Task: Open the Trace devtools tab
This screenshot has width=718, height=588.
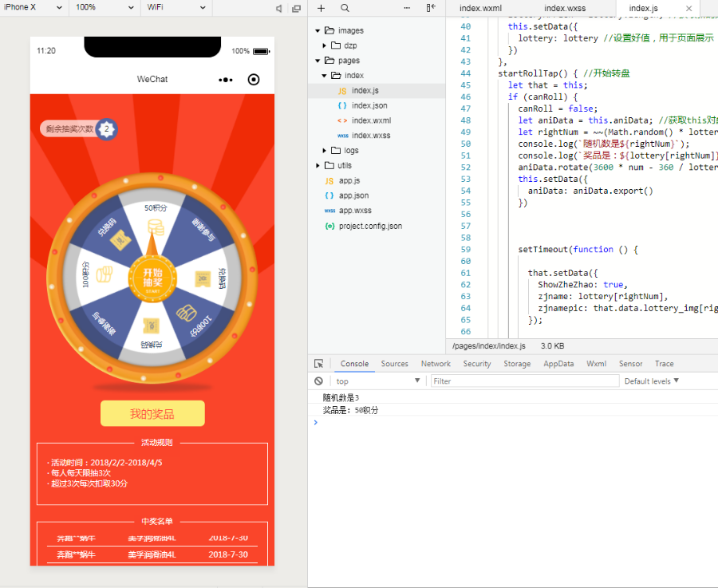Action: point(664,364)
